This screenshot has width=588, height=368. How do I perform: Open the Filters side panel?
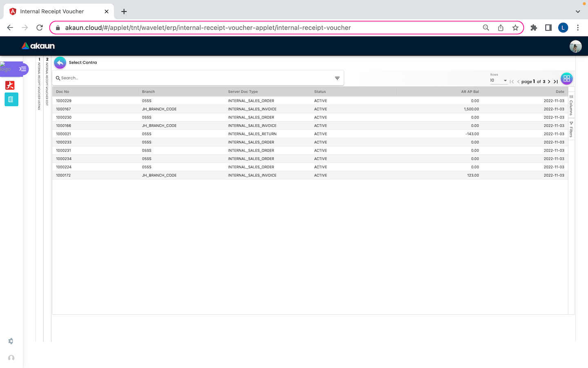coord(571,129)
